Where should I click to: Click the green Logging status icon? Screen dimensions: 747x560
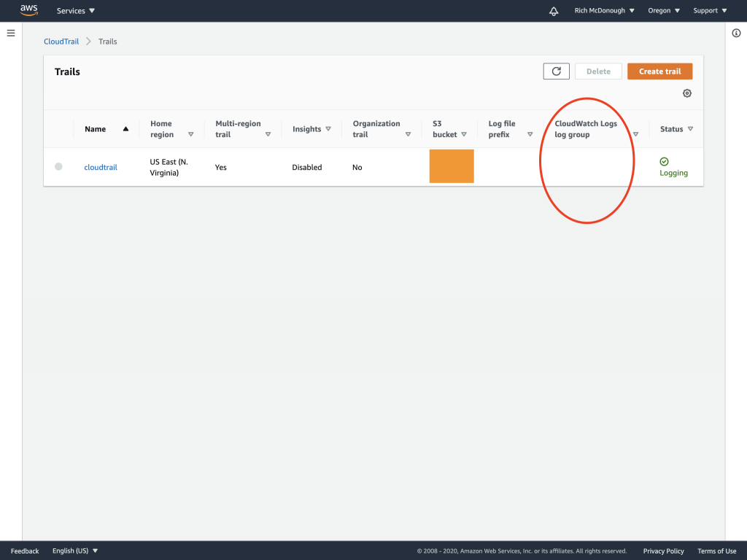(665, 161)
